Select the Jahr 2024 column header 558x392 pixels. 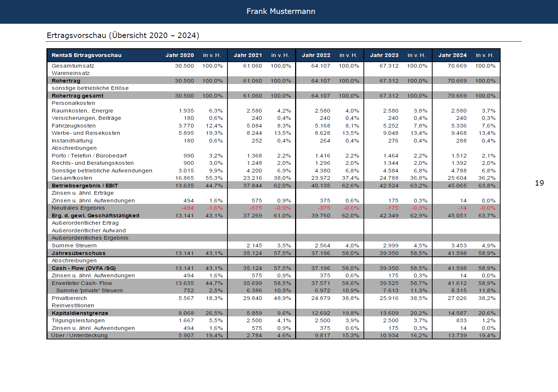coord(452,55)
